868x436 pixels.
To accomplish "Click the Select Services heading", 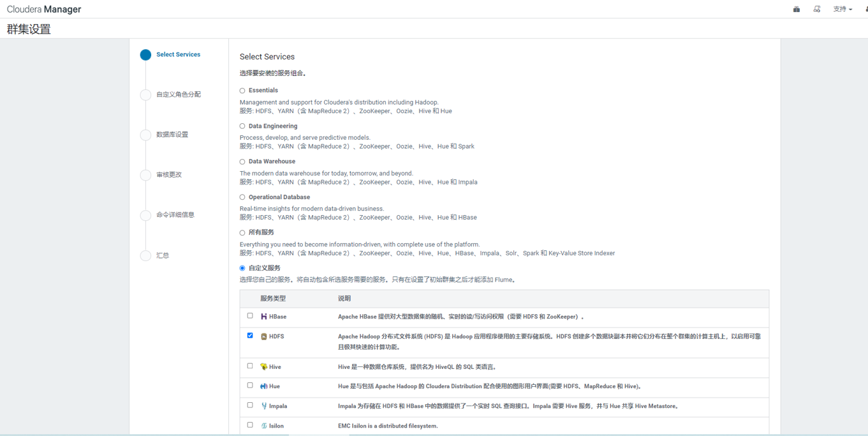I will [x=267, y=57].
